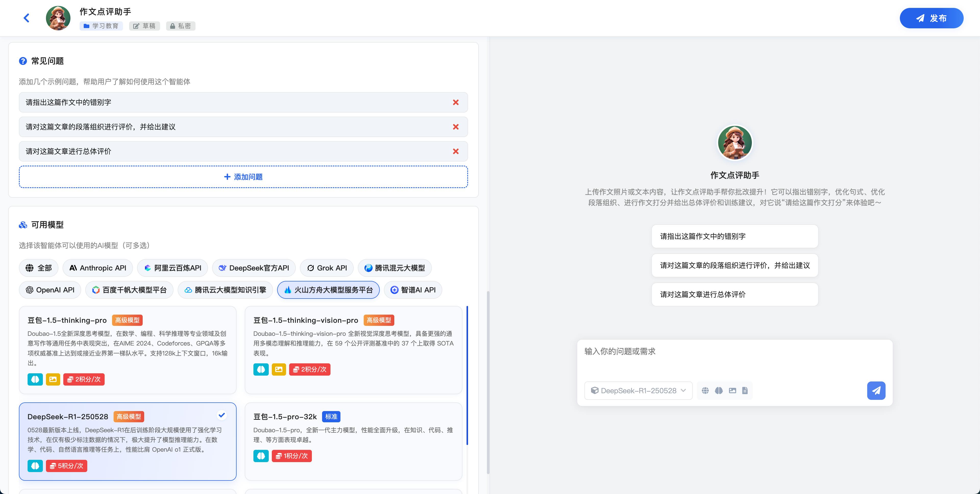Go back using the blue back arrow

point(26,18)
